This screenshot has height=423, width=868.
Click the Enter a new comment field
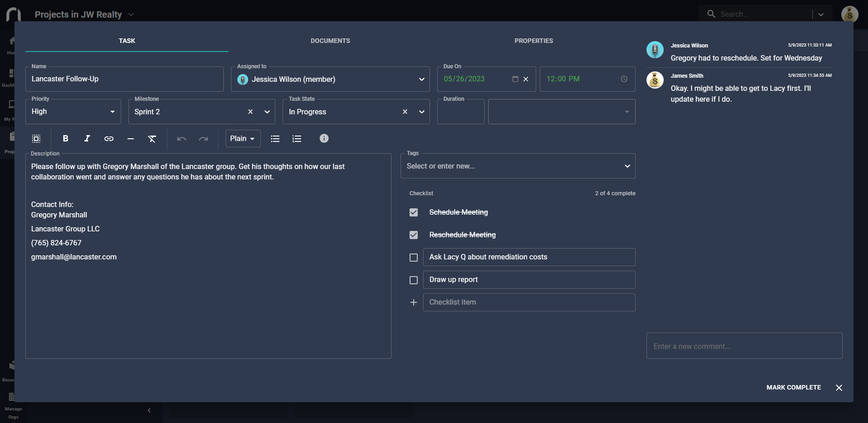click(744, 346)
